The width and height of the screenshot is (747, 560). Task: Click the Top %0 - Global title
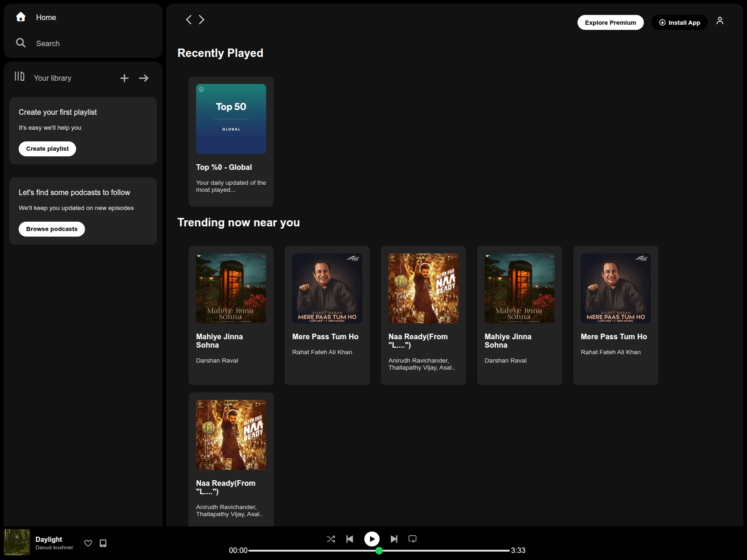pos(224,167)
